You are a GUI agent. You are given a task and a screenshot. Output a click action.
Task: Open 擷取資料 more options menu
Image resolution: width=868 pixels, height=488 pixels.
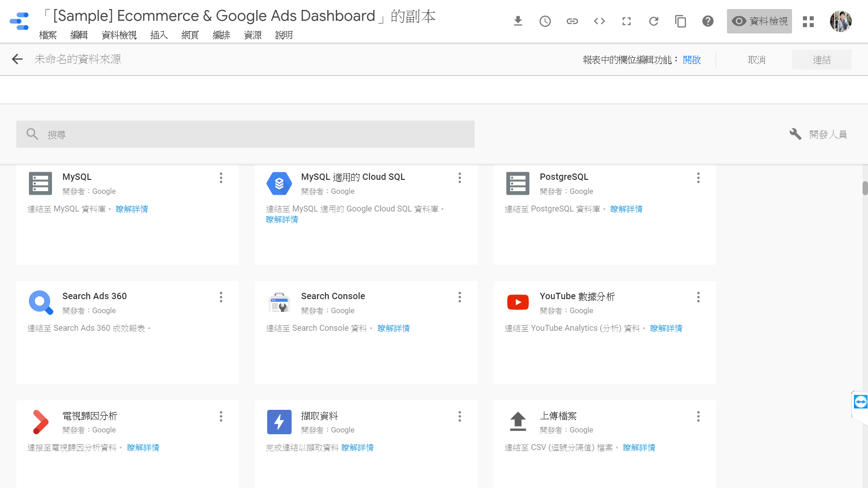coord(460,416)
